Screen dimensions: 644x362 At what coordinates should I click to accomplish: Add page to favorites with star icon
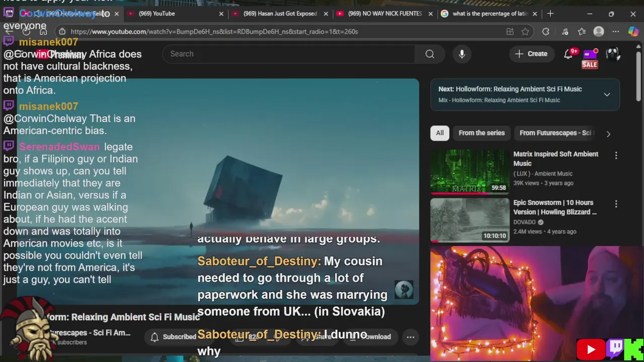[x=525, y=31]
